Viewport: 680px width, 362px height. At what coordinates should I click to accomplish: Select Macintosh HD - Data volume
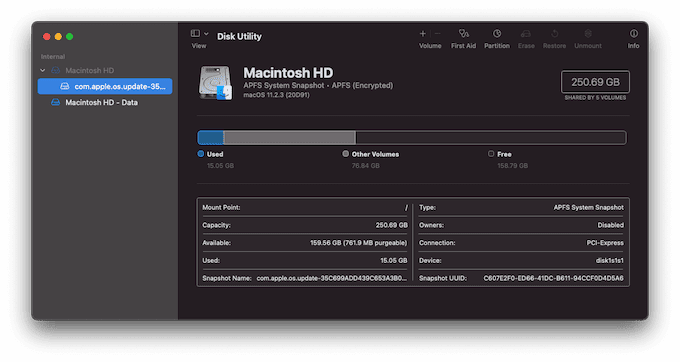pos(101,103)
